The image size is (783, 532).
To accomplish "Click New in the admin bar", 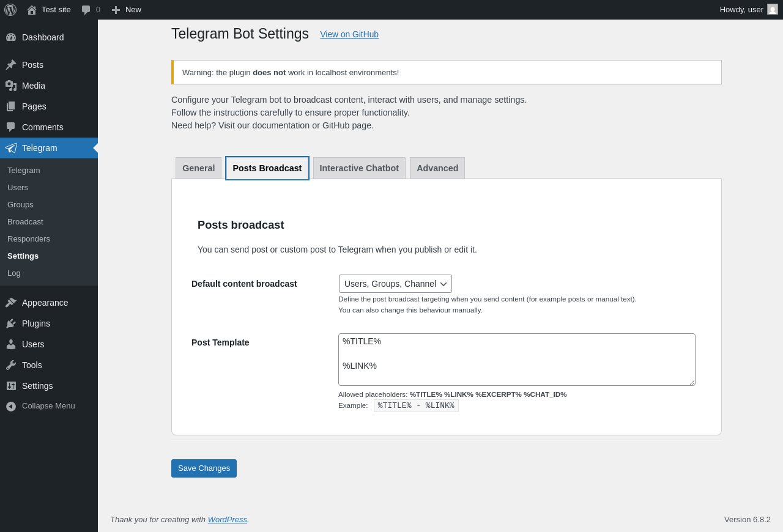I will [x=133, y=9].
